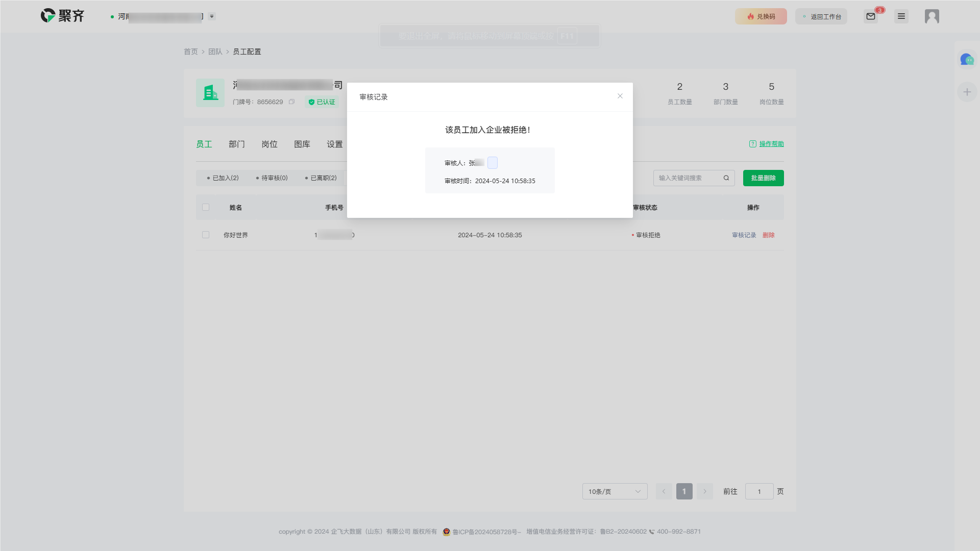Open the mail notifications icon
The height and width of the screenshot is (551, 980).
(871, 16)
